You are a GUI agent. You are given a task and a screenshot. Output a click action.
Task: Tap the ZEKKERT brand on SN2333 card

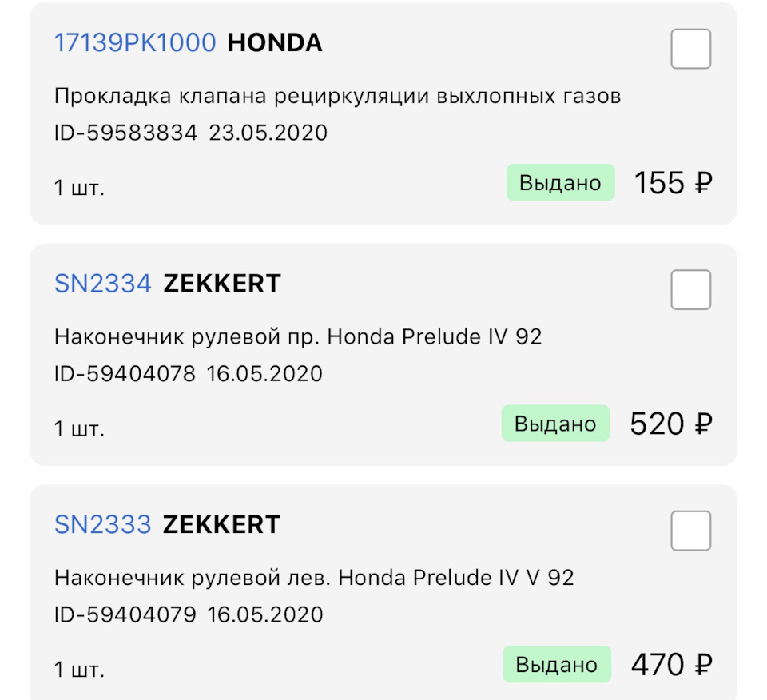(x=222, y=524)
